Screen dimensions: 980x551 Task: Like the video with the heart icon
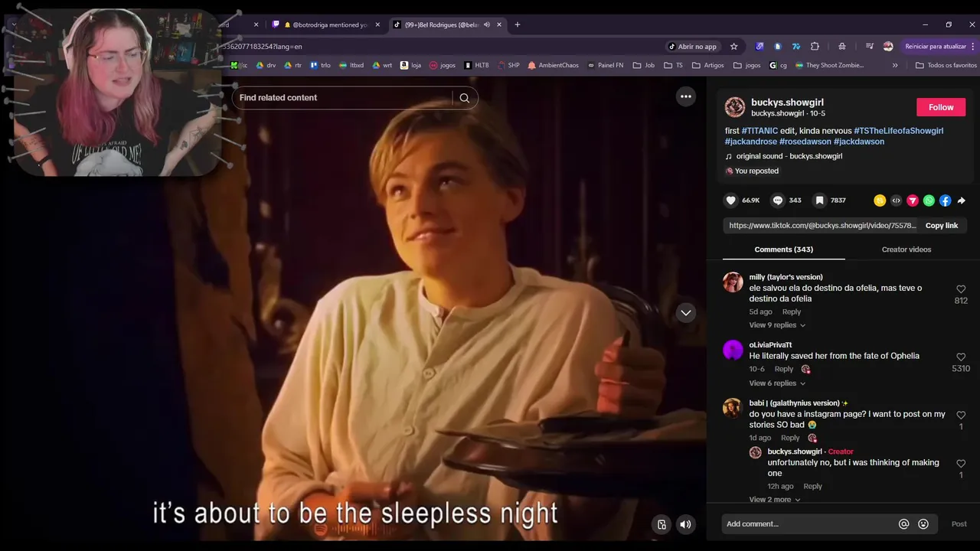click(x=731, y=201)
